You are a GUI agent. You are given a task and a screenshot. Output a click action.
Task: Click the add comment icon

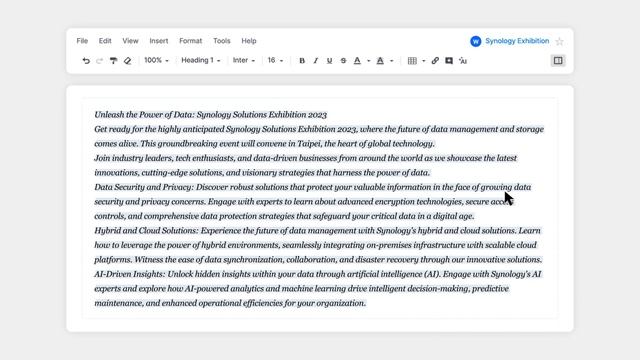(449, 61)
